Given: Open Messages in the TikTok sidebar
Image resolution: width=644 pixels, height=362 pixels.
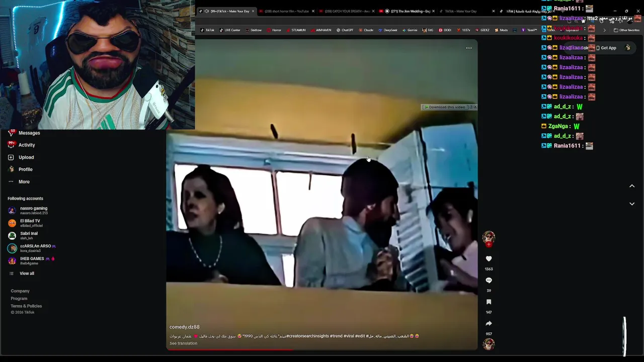Looking at the screenshot, I should coord(24,133).
